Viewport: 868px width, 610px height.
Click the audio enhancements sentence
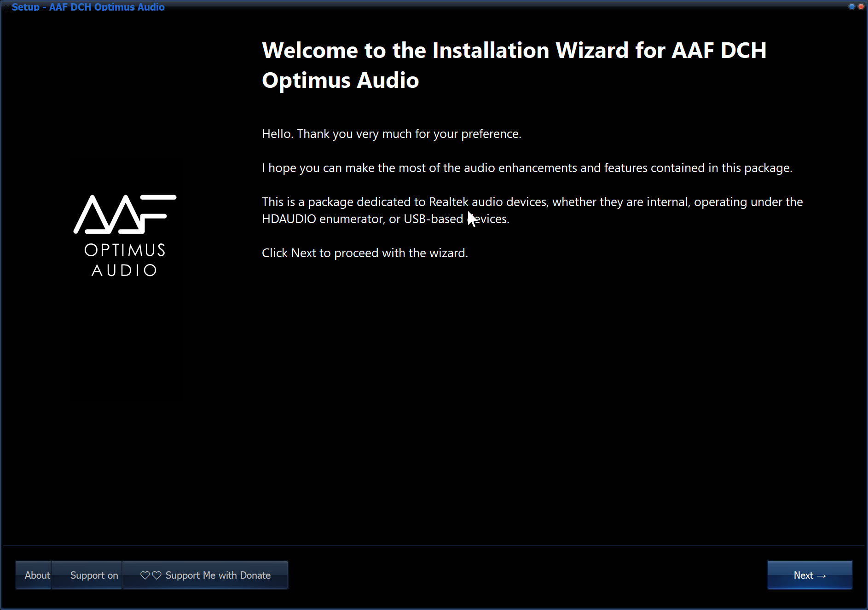tap(527, 168)
